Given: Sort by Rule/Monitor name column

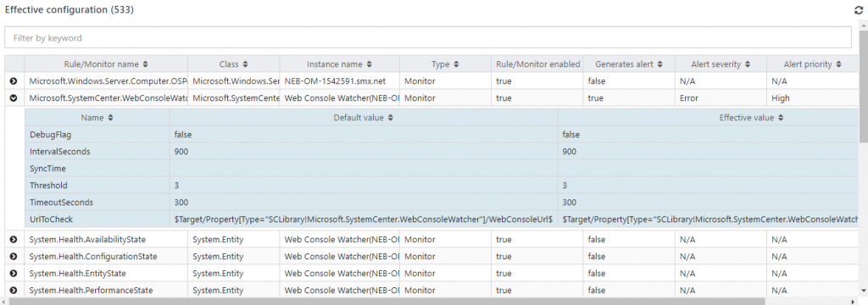Looking at the screenshot, I should [x=106, y=64].
